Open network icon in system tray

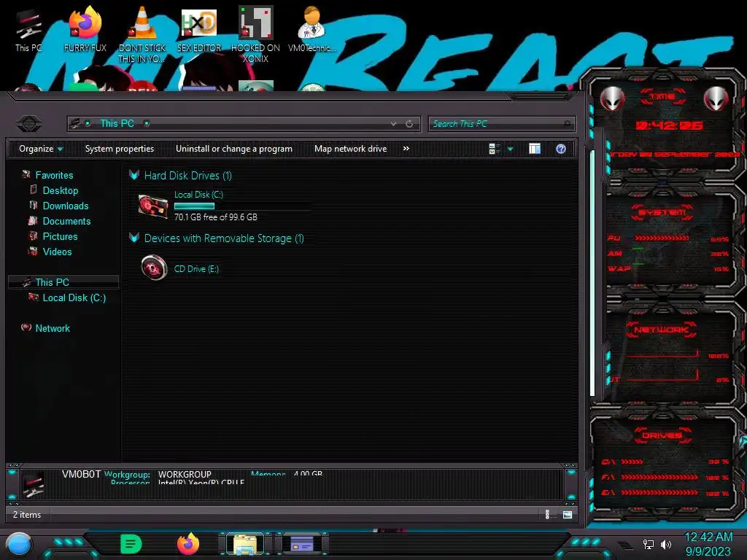649,544
